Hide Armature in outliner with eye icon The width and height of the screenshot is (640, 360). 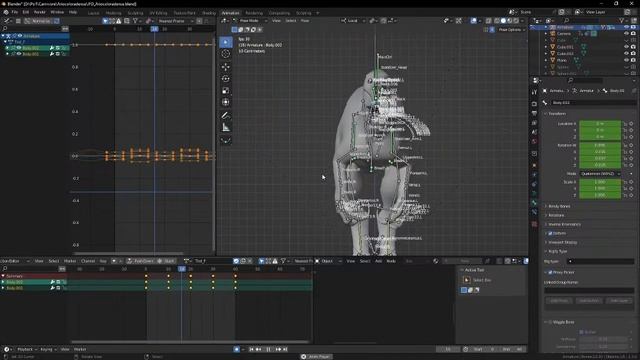tap(627, 27)
